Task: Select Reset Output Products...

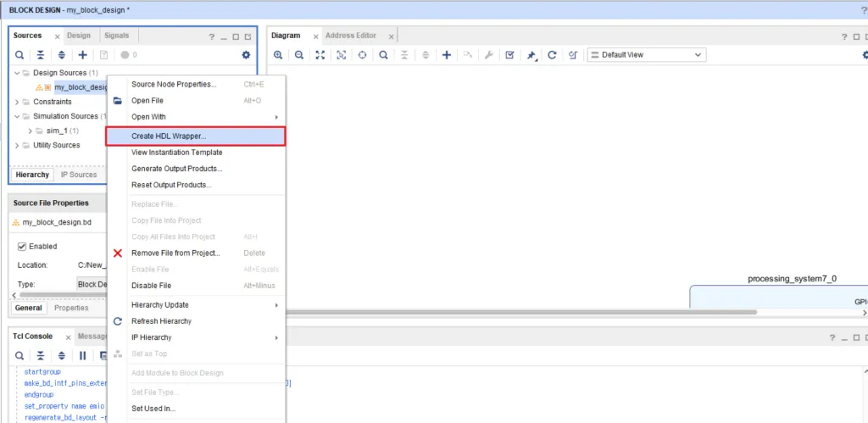Action: pos(196,185)
